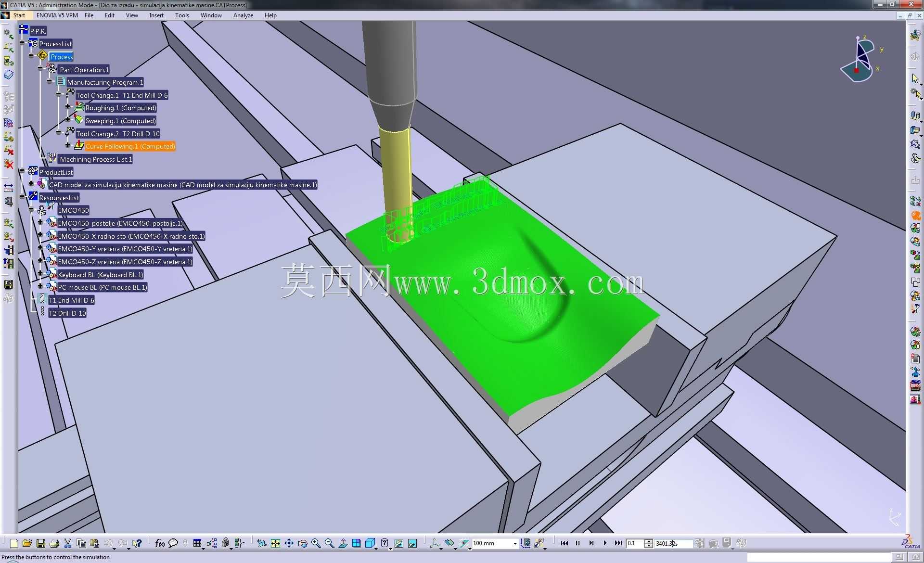Open the Analyze menu

243,15
